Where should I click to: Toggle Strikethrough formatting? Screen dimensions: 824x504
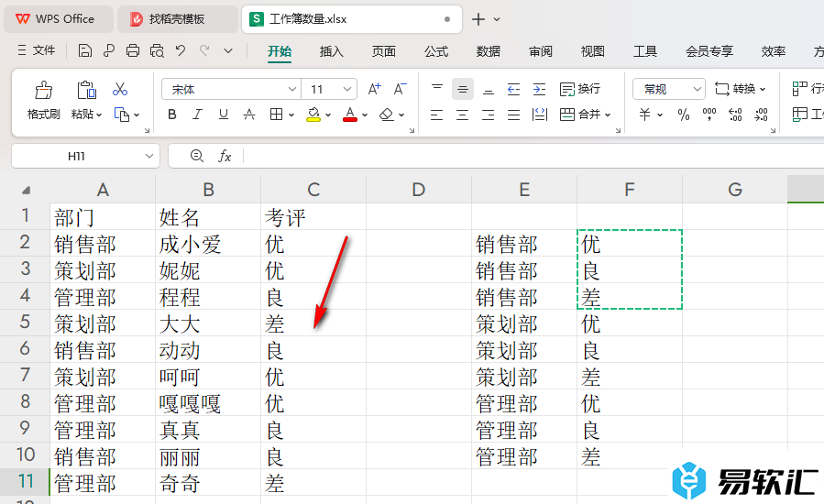pyautogui.click(x=249, y=115)
